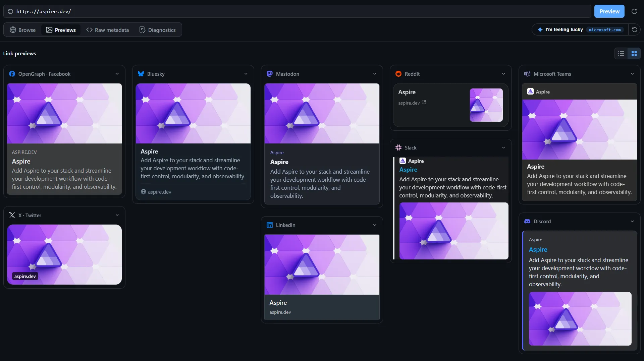Click the external link icon beside aspire.dev in Reddit card
The width and height of the screenshot is (644, 361).
coord(424,102)
